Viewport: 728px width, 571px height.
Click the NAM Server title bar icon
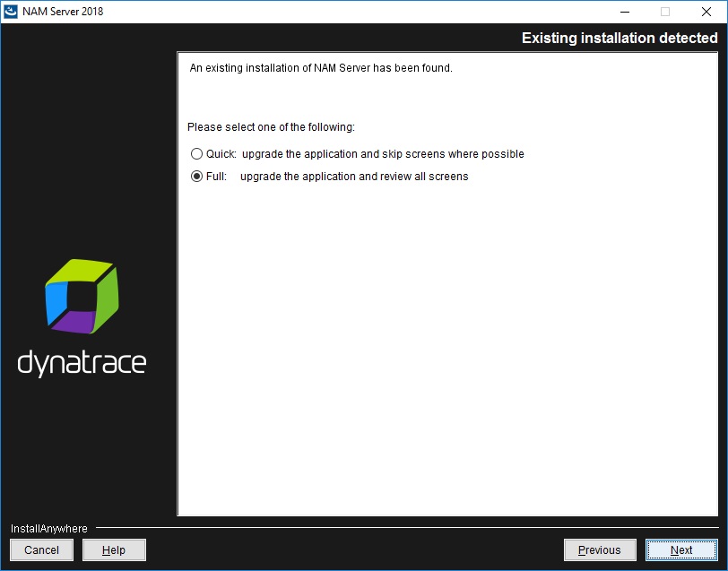point(10,12)
